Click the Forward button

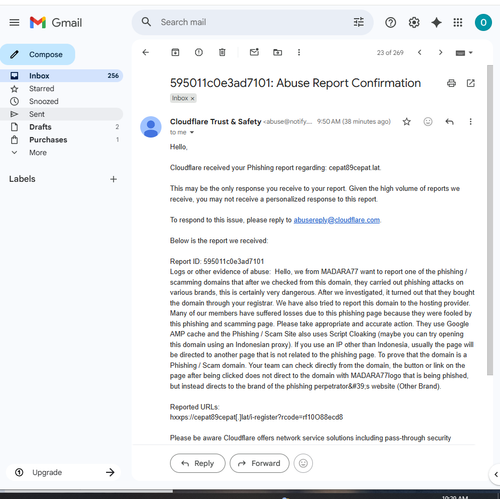coord(259,463)
